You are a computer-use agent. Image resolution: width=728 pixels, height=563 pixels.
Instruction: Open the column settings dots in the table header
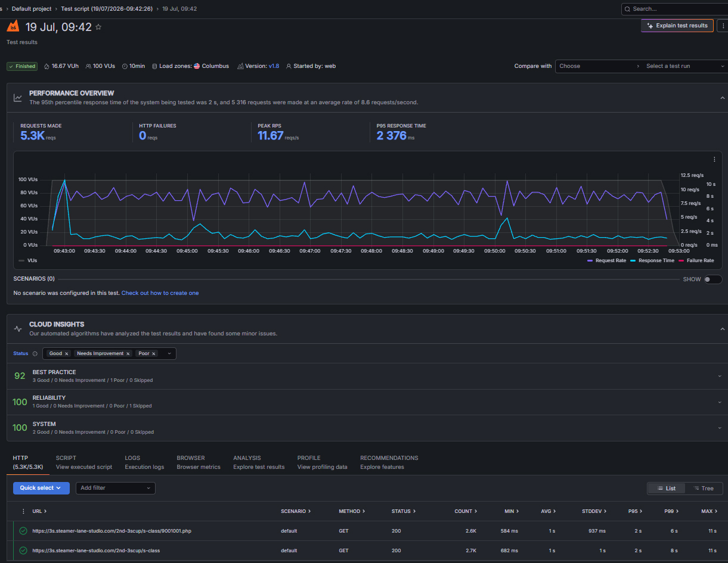point(23,511)
